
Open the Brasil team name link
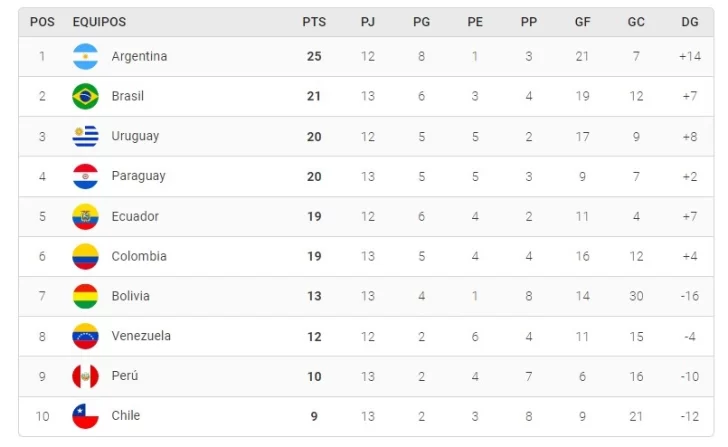128,97
